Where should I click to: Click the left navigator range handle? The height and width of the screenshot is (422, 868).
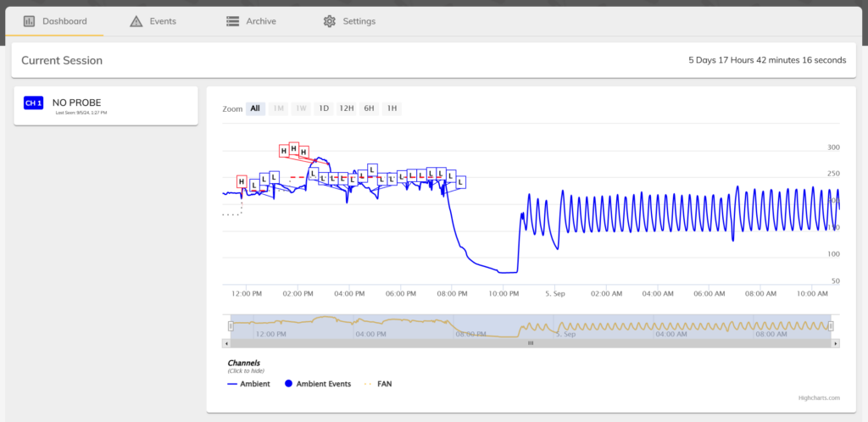(231, 326)
